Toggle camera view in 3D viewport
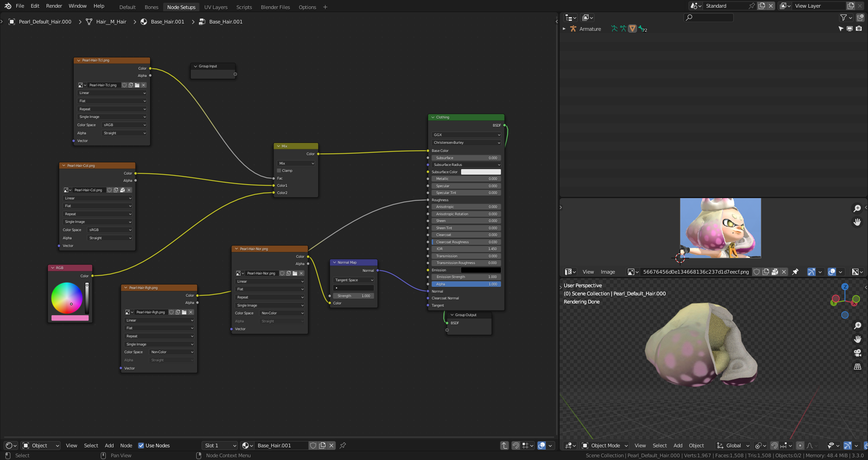Screen dimensions: 868x460 (x=857, y=353)
